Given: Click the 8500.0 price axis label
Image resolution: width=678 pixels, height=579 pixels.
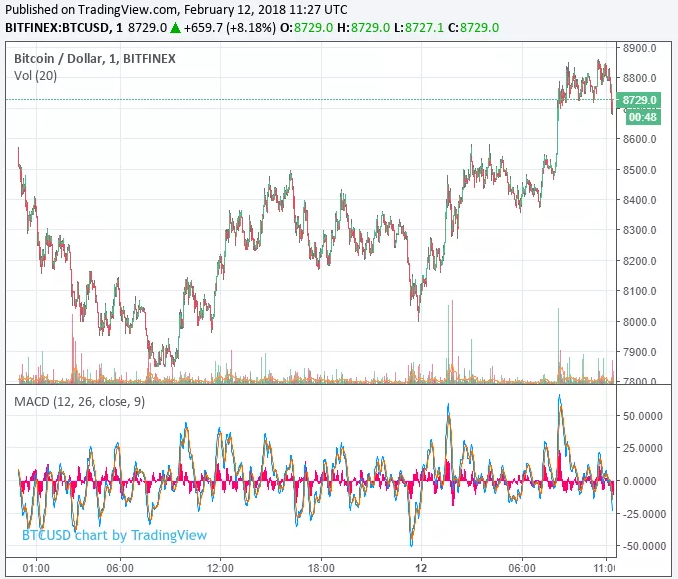Looking at the screenshot, I should [x=639, y=170].
